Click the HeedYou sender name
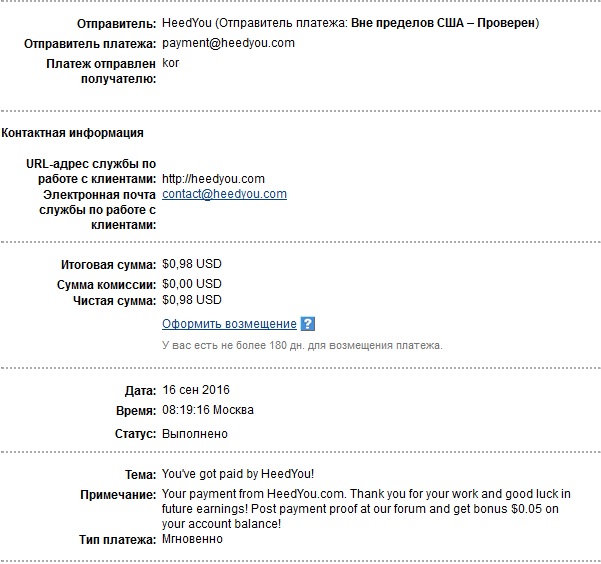This screenshot has height=564, width=601. coord(187,23)
